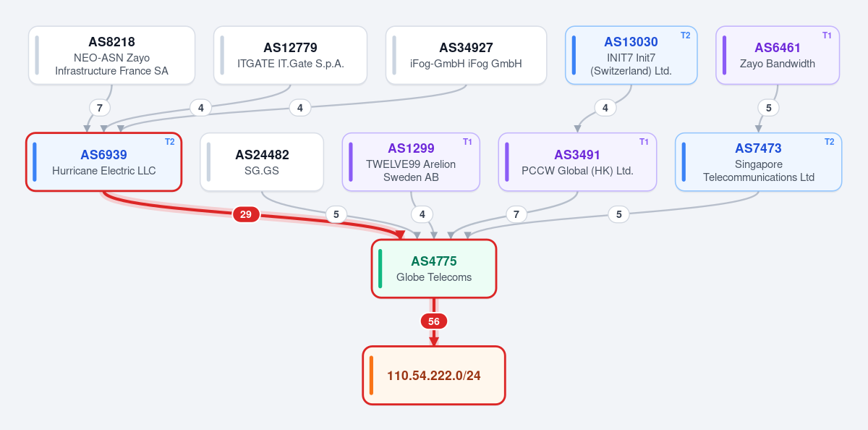Click the T1 badge on AS6461
Image resolution: width=868 pixels, height=430 pixels.
coord(827,35)
